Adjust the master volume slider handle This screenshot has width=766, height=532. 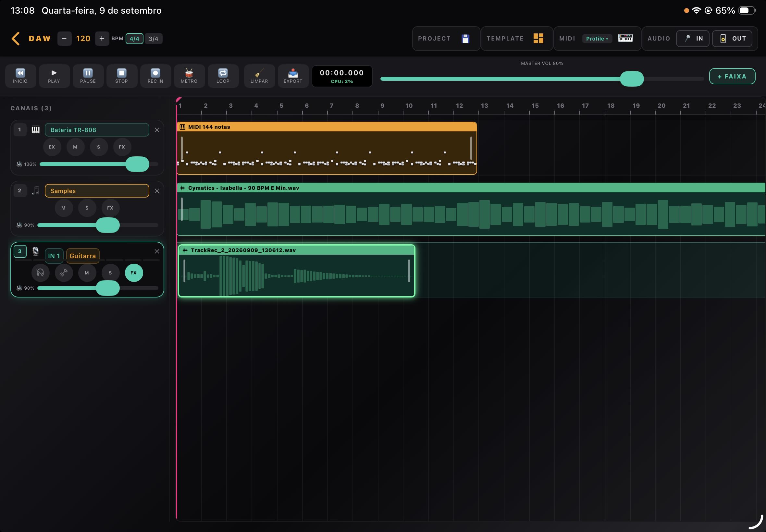click(x=632, y=79)
